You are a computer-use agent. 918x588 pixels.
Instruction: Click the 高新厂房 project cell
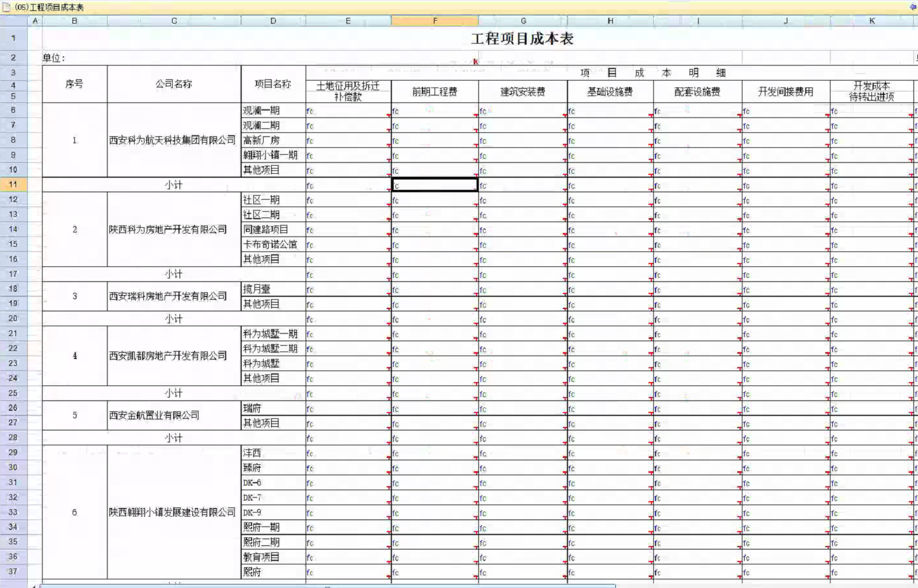pos(273,140)
